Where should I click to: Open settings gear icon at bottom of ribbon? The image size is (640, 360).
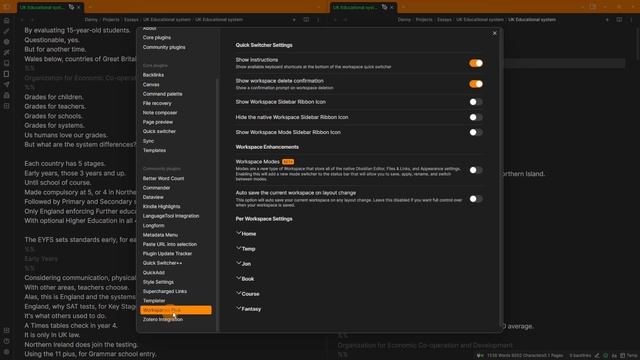[7, 351]
